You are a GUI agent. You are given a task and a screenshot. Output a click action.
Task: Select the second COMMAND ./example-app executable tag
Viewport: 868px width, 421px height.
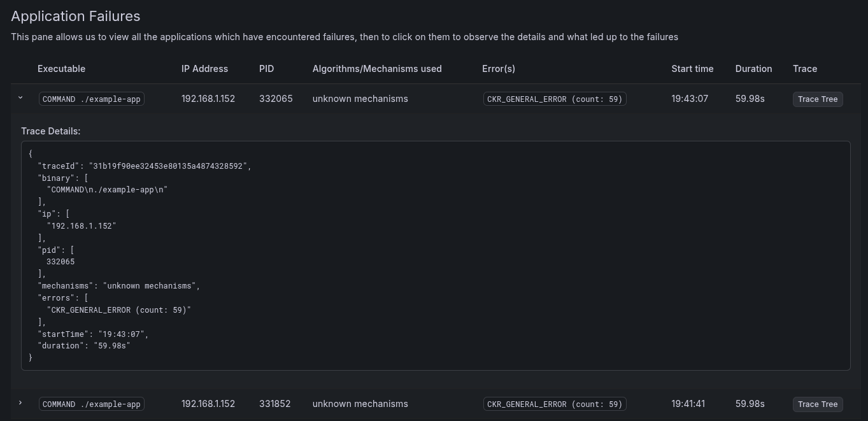coord(92,404)
